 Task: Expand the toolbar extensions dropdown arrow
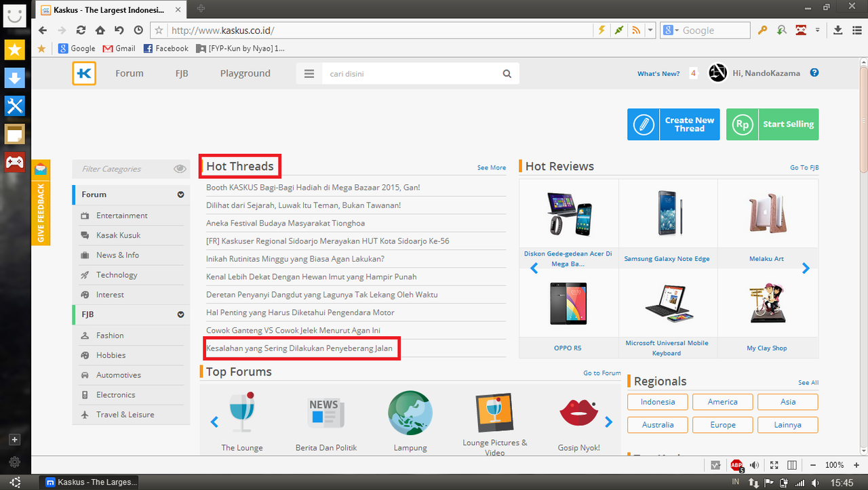pos(817,30)
